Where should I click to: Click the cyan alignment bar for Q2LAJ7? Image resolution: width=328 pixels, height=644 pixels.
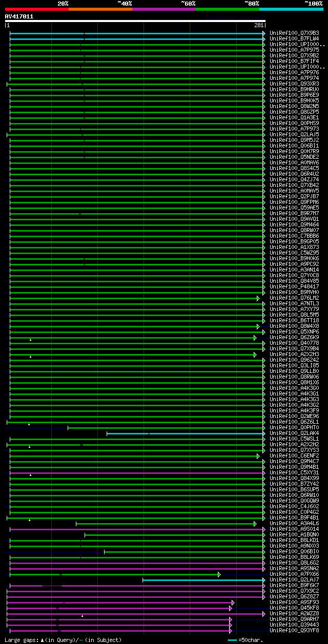click(x=203, y=580)
